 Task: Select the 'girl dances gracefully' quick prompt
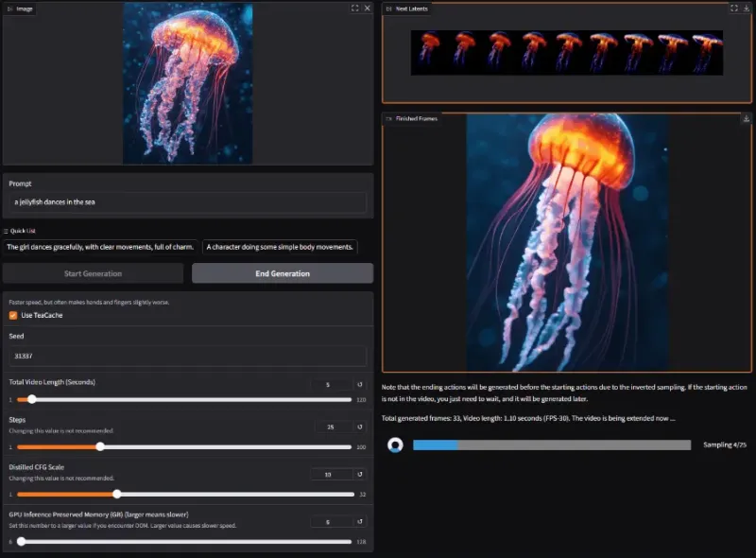(x=100, y=247)
